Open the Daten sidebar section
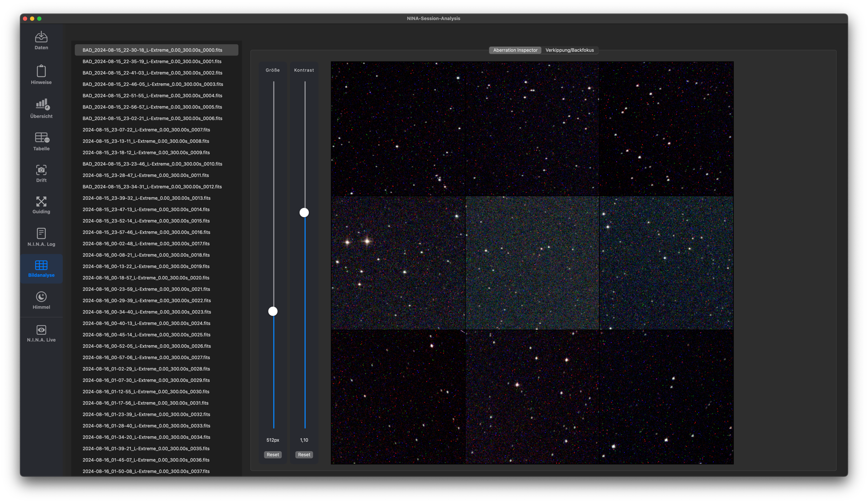This screenshot has width=868, height=503. (41, 40)
